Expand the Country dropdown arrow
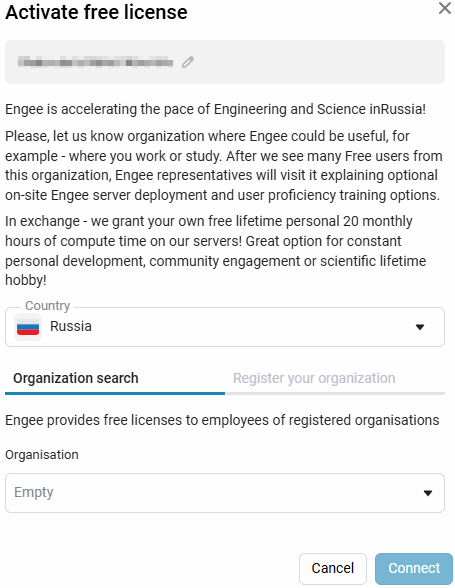Viewport: 455px width, 588px height. 420,327
